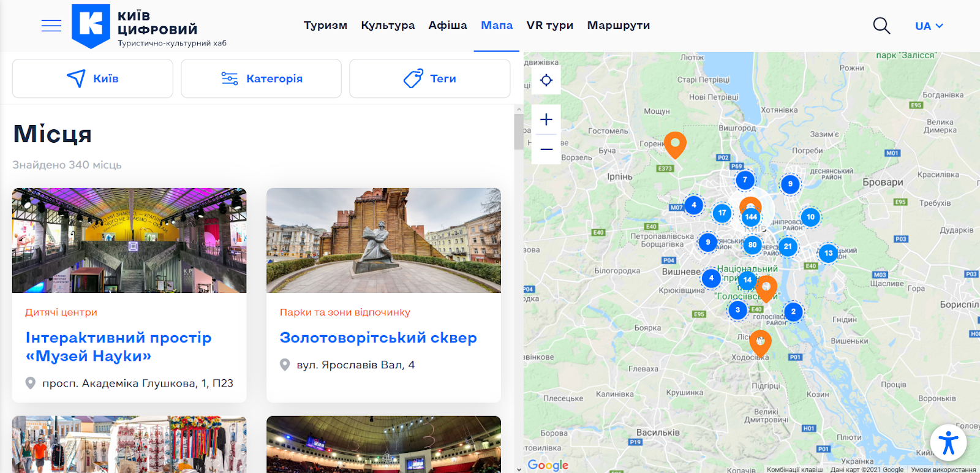Open the folk market photo thumbnail
This screenshot has width=980, height=473.
129,444
